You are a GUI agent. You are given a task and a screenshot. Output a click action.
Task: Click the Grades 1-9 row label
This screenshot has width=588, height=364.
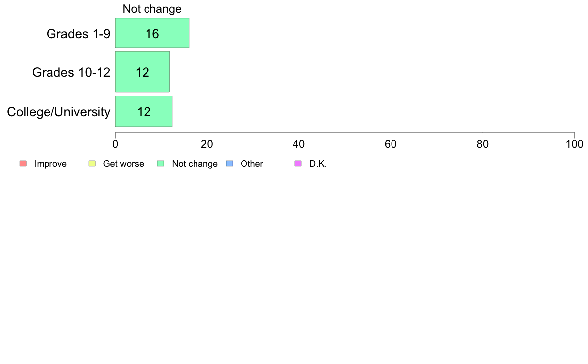click(78, 34)
